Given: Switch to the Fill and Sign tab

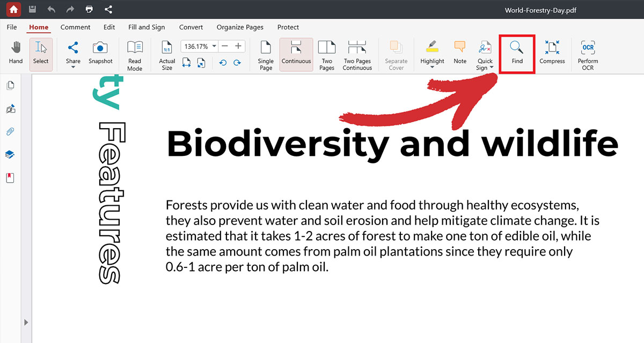Looking at the screenshot, I should click(x=147, y=27).
